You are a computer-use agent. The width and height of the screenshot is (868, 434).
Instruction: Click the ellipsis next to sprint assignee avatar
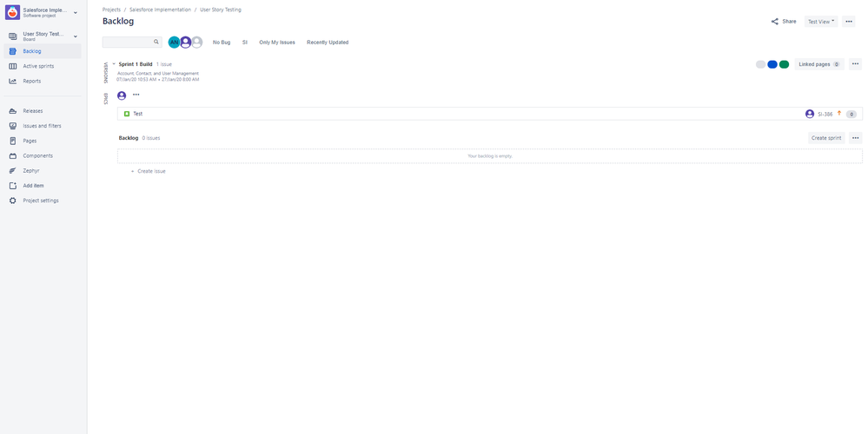(x=136, y=95)
